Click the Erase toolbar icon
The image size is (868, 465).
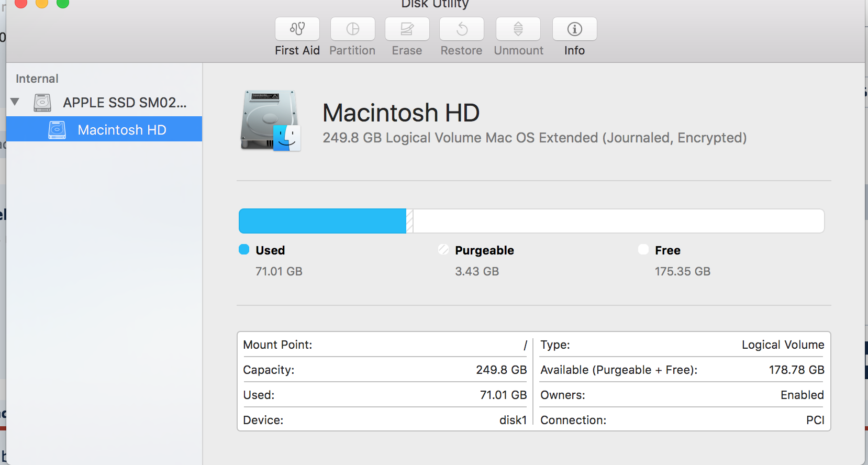click(407, 29)
